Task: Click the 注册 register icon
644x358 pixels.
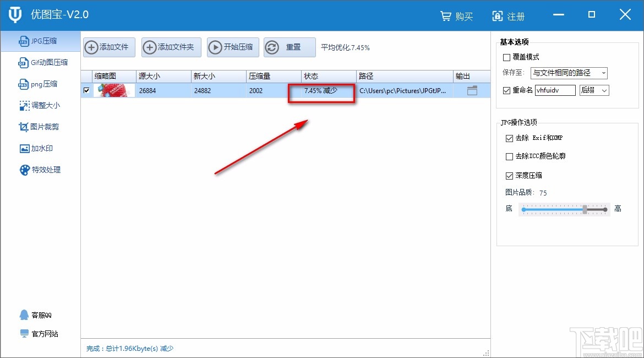Action: click(498, 16)
